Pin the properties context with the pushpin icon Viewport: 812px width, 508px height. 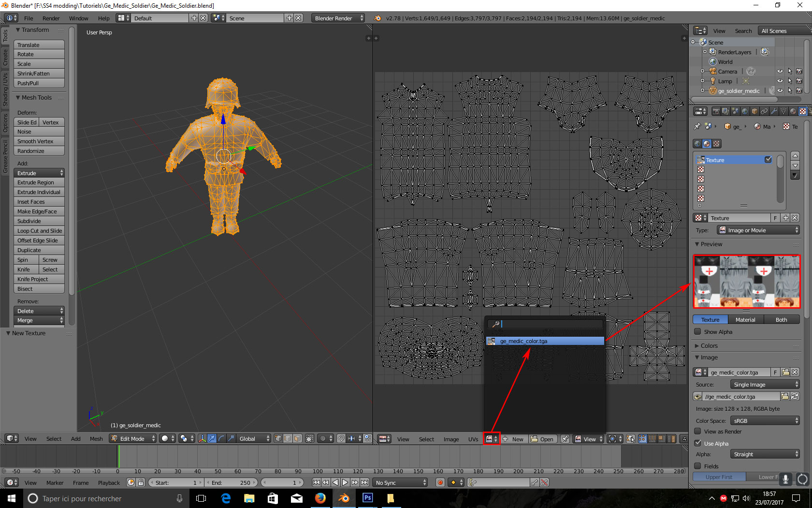(x=697, y=126)
